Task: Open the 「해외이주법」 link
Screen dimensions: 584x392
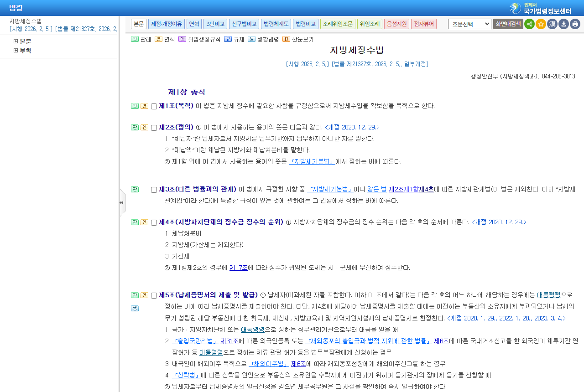Action: [x=269, y=363]
